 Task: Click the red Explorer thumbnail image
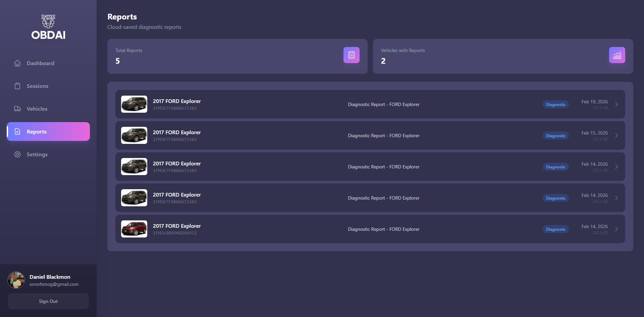(x=134, y=229)
